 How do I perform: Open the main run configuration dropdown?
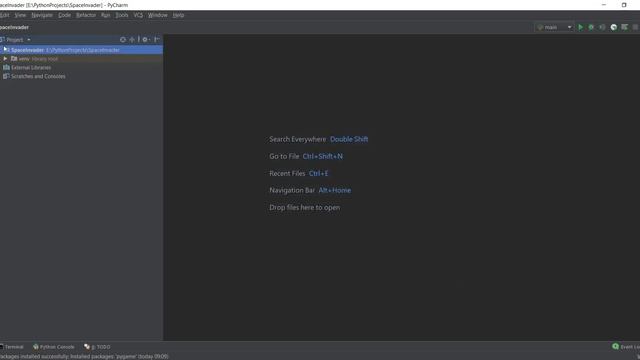(x=554, y=27)
